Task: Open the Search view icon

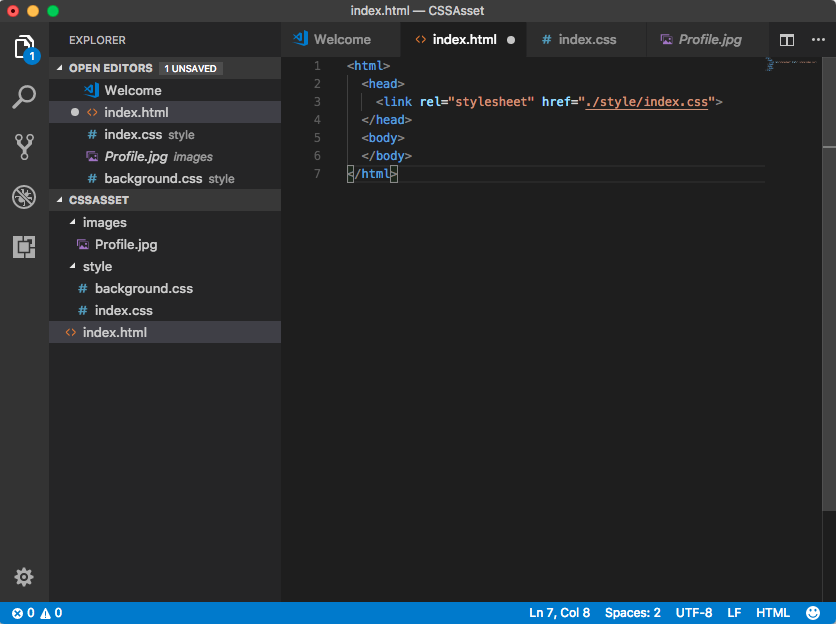Action: [24, 97]
